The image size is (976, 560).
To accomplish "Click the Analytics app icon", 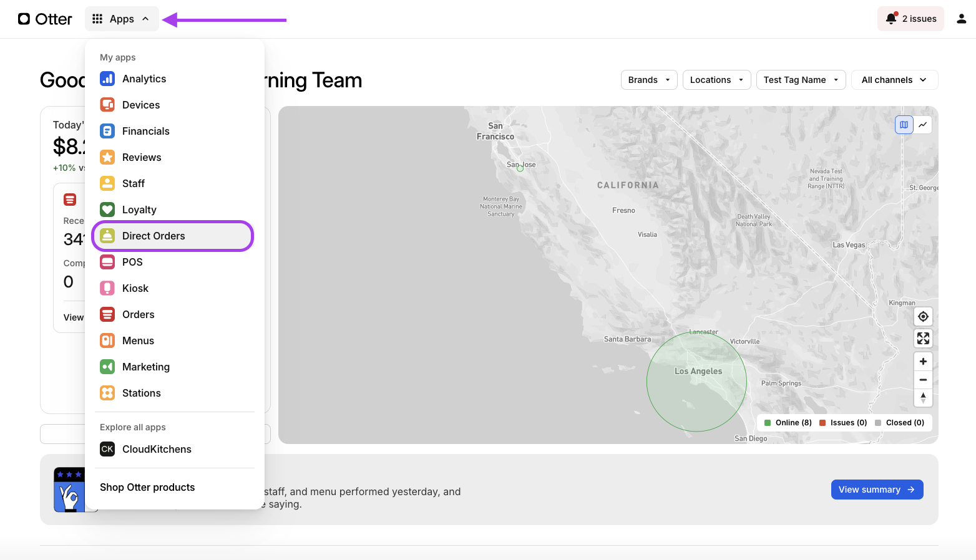I will pyautogui.click(x=107, y=79).
